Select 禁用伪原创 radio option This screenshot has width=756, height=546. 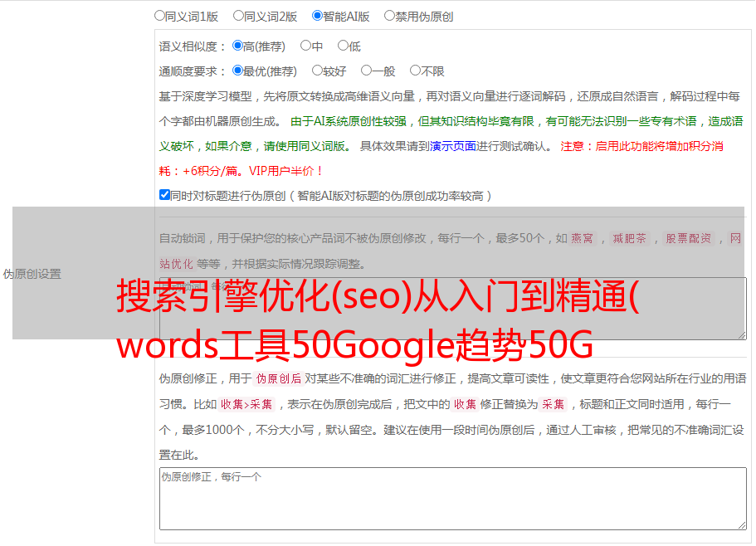point(389,16)
